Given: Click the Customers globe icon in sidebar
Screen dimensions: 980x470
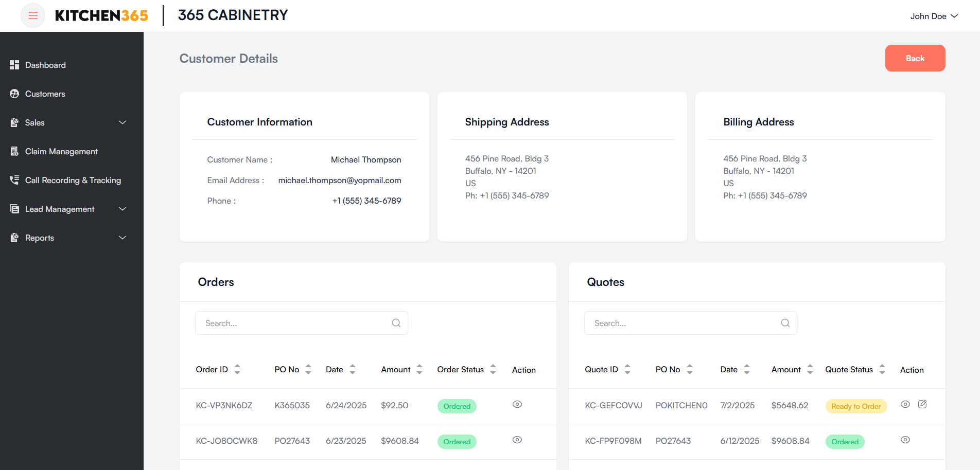Looking at the screenshot, I should point(14,94).
